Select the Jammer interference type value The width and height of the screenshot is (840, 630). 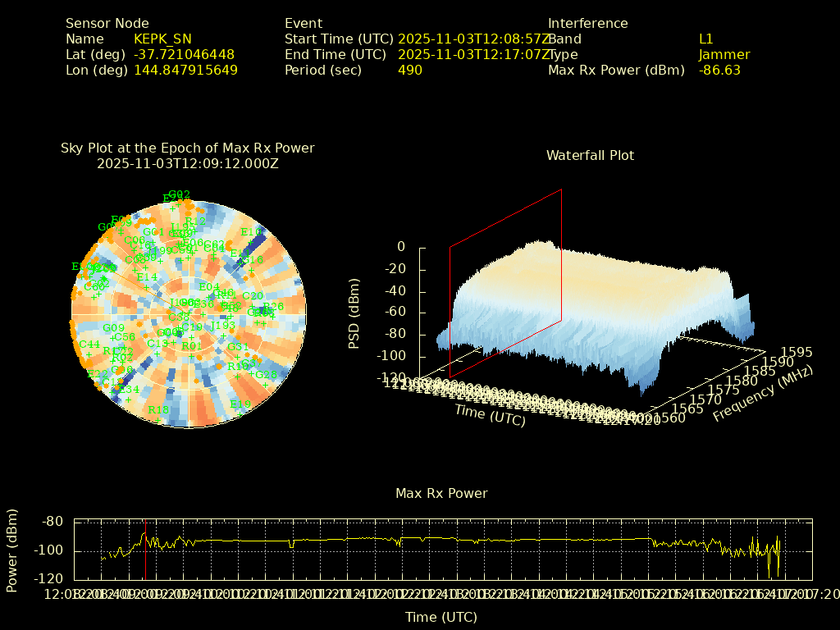coord(724,54)
